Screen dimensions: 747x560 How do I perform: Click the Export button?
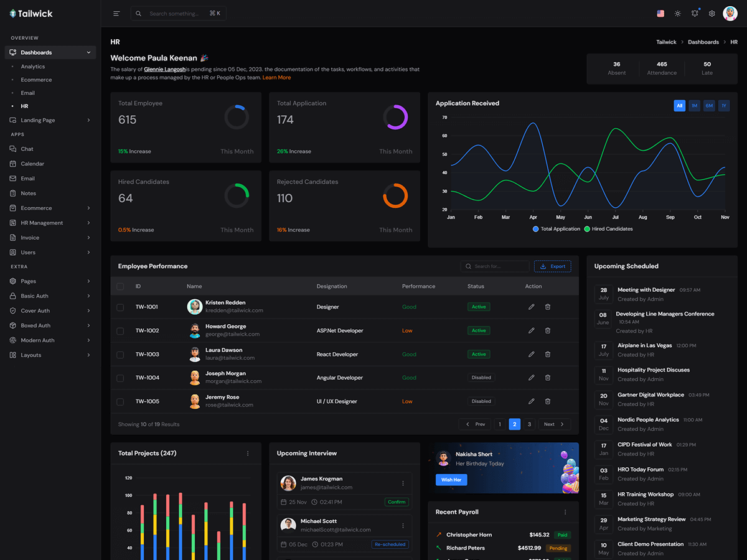coord(552,266)
